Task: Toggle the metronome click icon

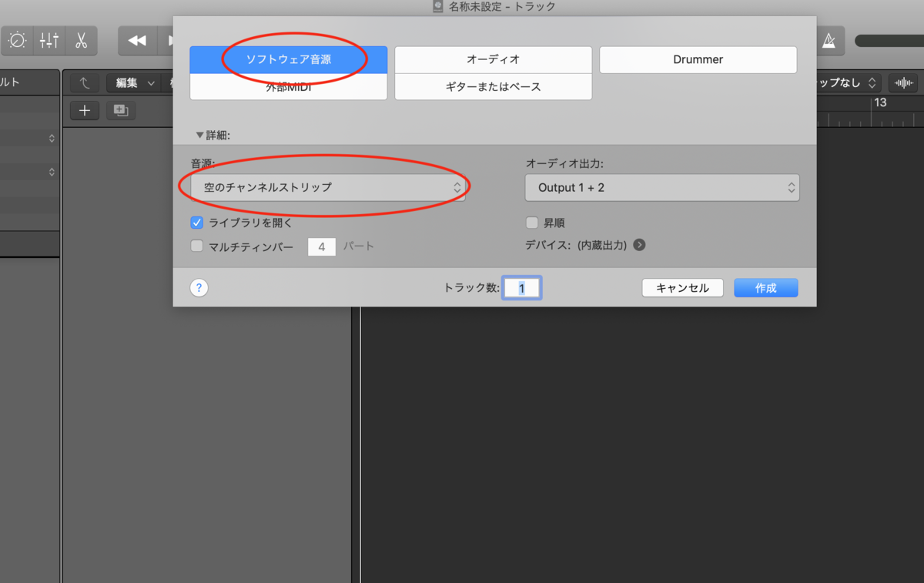Action: tap(829, 41)
